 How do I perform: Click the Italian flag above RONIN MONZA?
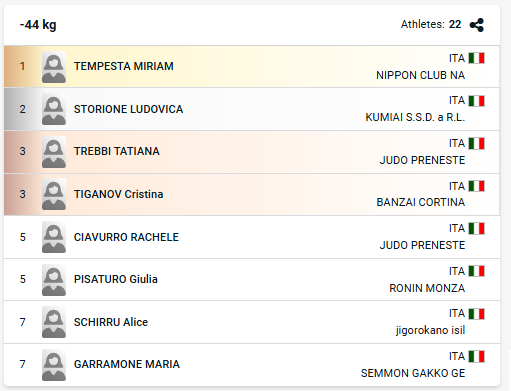coord(476,271)
